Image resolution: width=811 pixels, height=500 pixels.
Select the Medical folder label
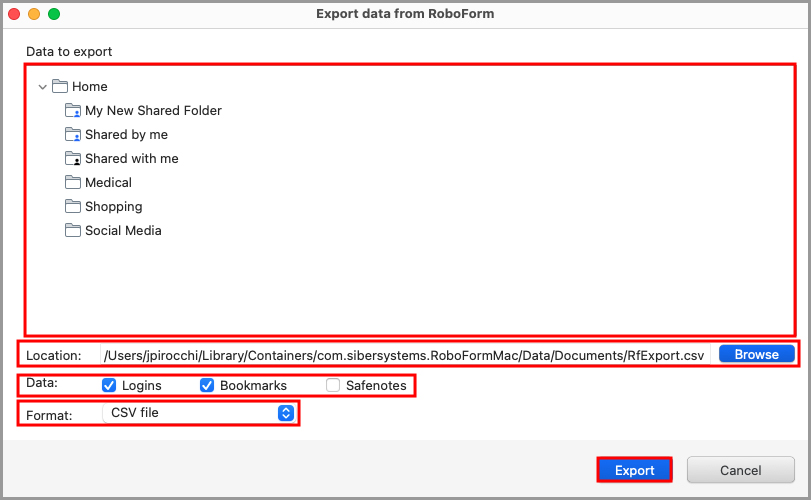pyautogui.click(x=108, y=183)
